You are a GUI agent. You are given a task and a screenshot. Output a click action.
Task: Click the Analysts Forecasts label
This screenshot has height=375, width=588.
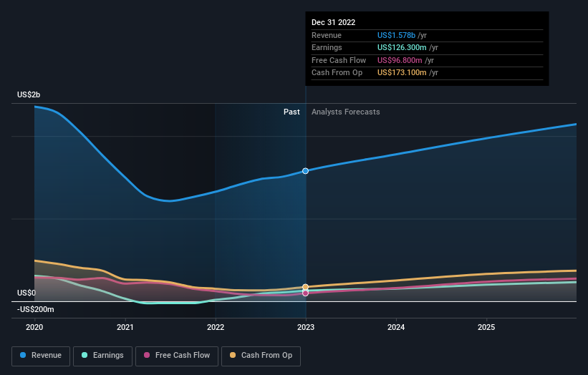pos(346,112)
